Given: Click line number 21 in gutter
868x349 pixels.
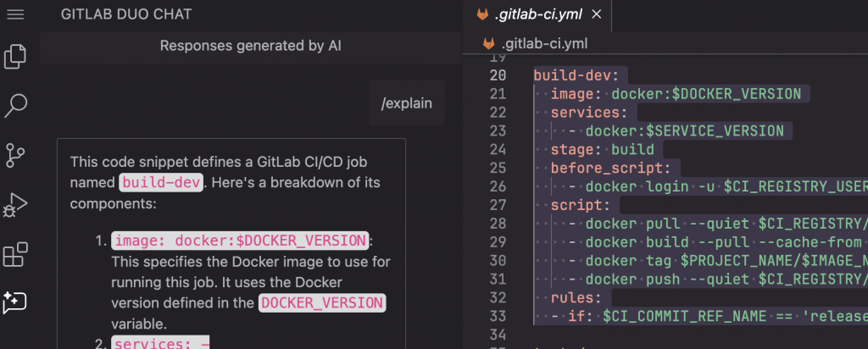Looking at the screenshot, I should [x=498, y=94].
